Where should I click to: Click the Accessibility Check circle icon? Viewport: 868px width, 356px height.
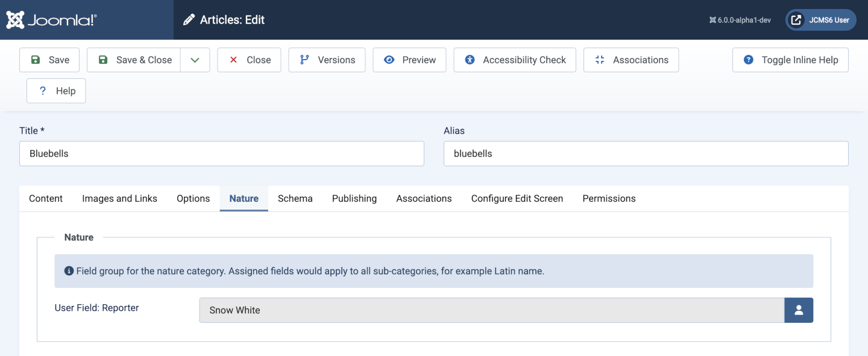click(470, 60)
